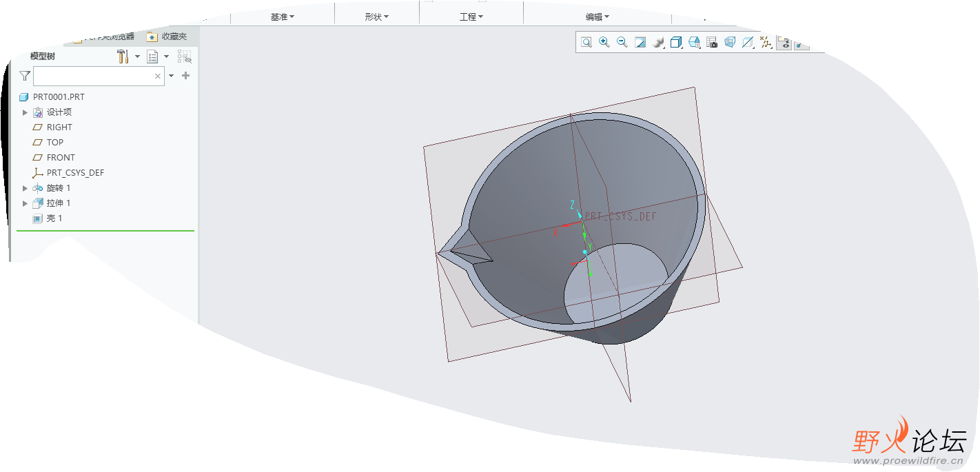This screenshot has height=472, width=980.
Task: Select the 设计项 tree item
Action: [x=59, y=112]
